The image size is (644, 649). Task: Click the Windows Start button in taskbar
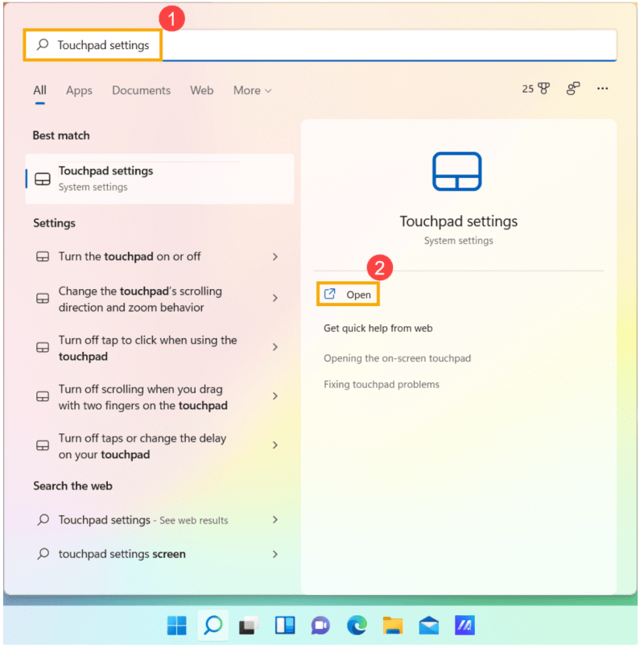pos(177,626)
